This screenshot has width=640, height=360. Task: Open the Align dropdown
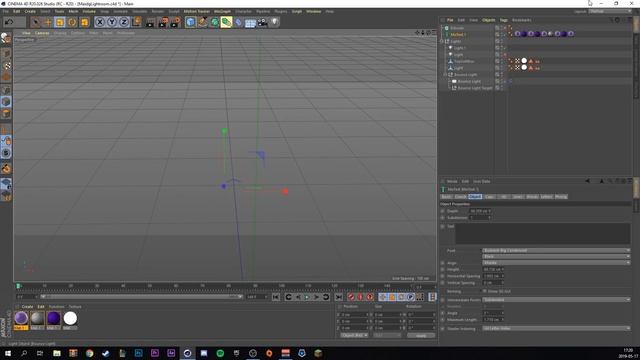pyautogui.click(x=556, y=263)
